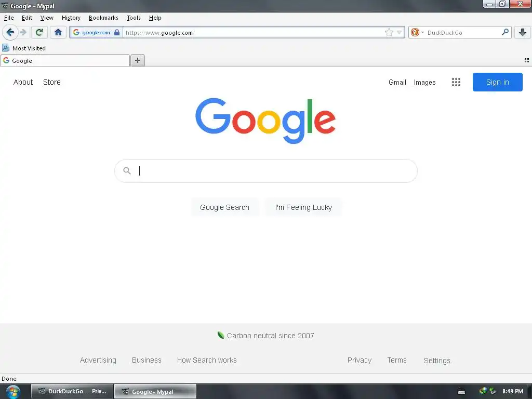Click the Carbon neutral since 2007 link

270,336
